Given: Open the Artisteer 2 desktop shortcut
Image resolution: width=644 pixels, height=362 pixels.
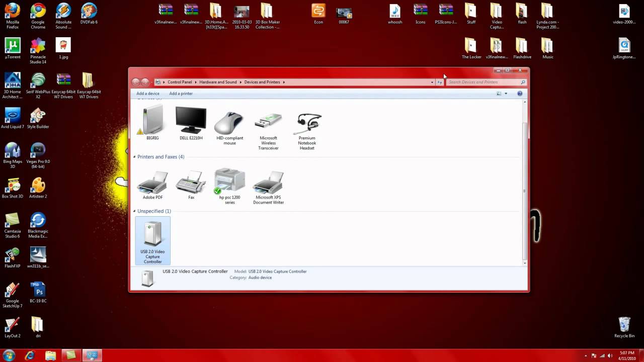Looking at the screenshot, I should (x=38, y=188).
